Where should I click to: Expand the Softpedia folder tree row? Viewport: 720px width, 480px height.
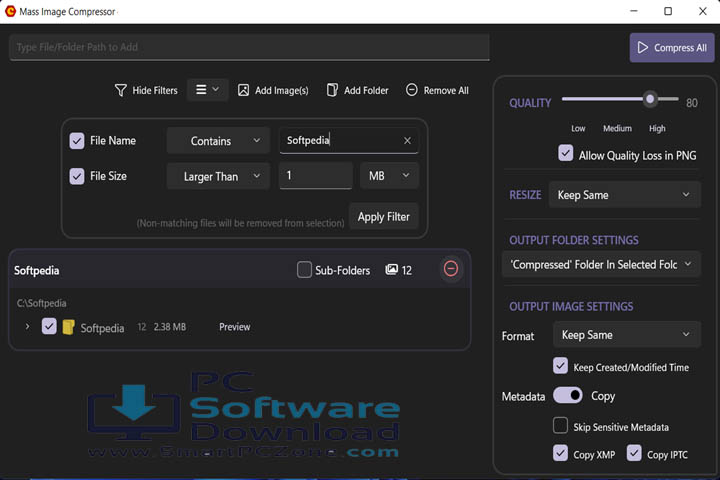click(28, 327)
